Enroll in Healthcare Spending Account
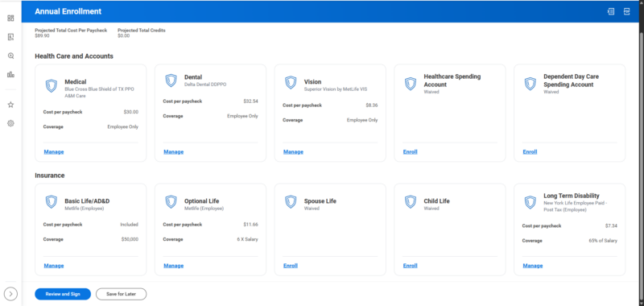Screen dimensions: 644x306 pyautogui.click(x=410, y=152)
